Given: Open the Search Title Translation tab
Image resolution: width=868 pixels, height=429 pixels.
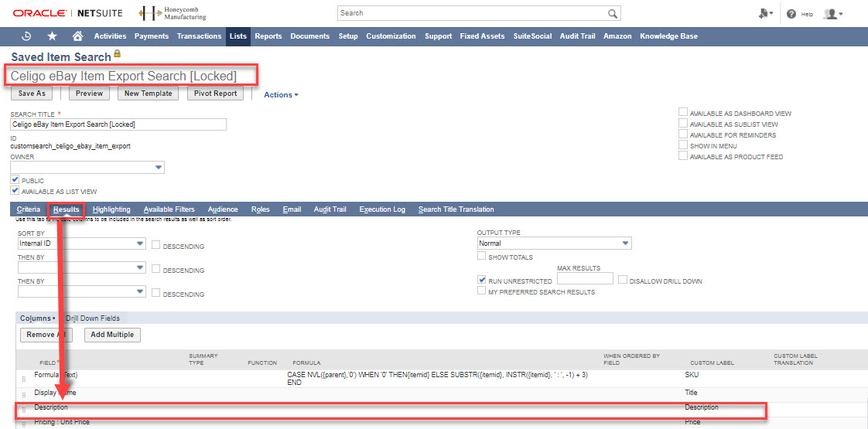Looking at the screenshot, I should click(x=456, y=209).
